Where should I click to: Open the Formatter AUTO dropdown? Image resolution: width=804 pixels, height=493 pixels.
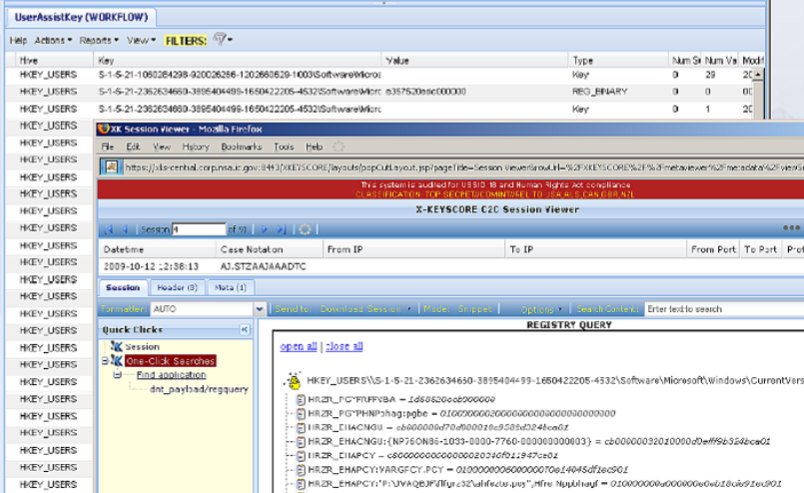(x=259, y=309)
